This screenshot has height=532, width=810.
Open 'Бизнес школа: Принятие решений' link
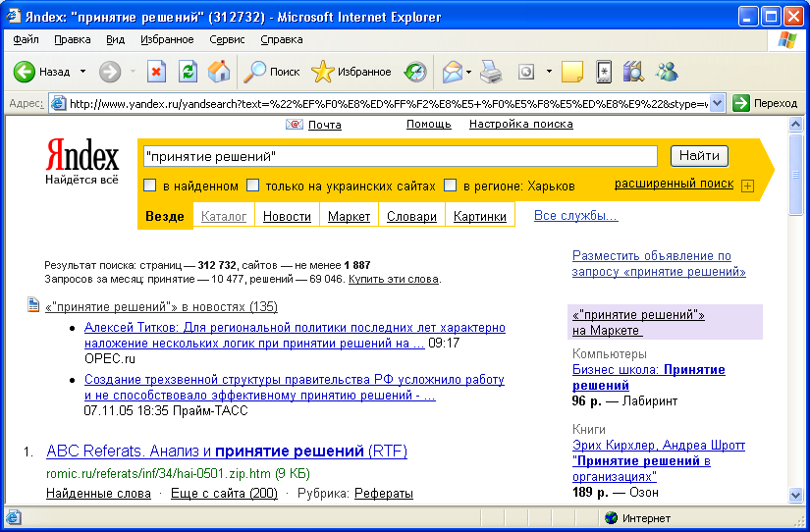(648, 378)
